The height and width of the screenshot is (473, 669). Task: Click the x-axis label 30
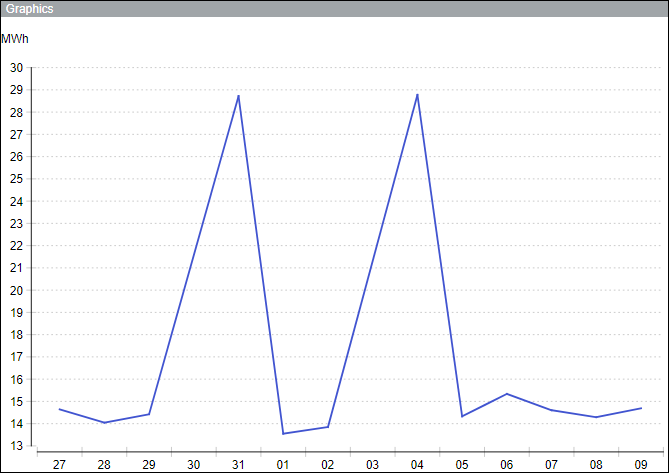point(193,465)
